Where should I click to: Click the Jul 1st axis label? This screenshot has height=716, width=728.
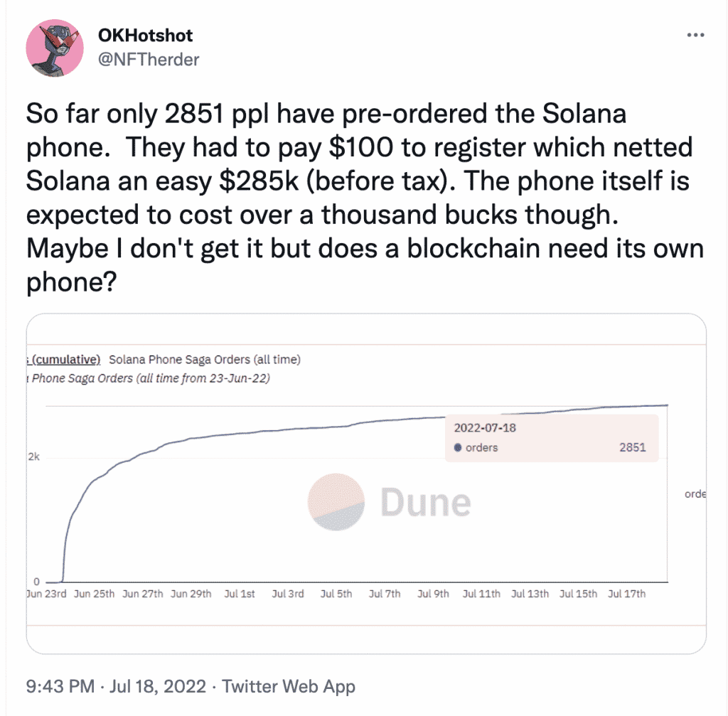tap(240, 594)
